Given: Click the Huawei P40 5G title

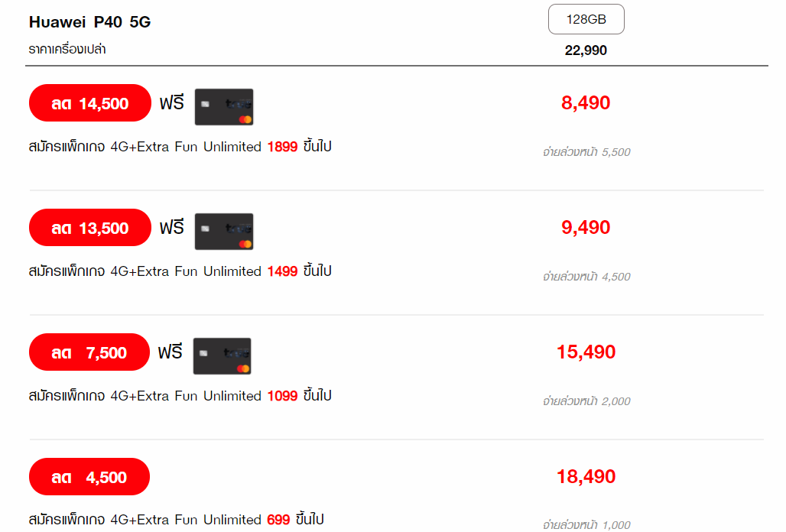Looking at the screenshot, I should tap(89, 22).
